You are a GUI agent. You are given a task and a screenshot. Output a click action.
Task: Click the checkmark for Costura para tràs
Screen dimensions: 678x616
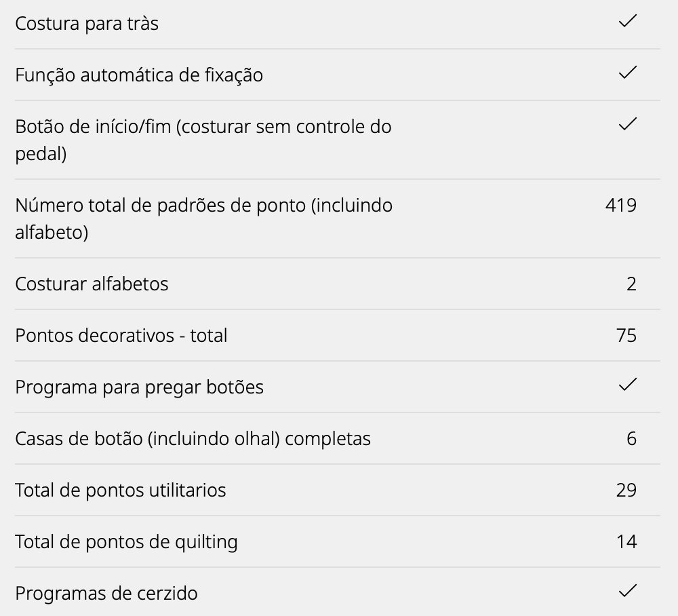[628, 22]
